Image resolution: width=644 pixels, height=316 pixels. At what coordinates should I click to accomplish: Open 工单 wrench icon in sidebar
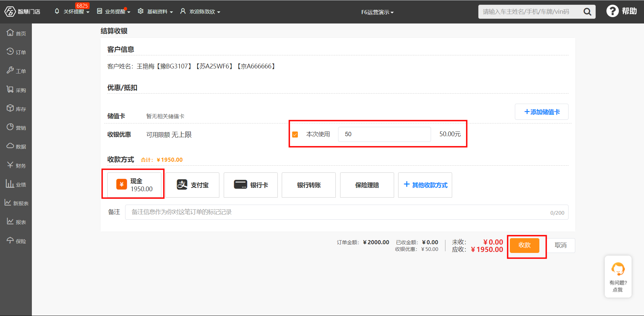tap(10, 70)
